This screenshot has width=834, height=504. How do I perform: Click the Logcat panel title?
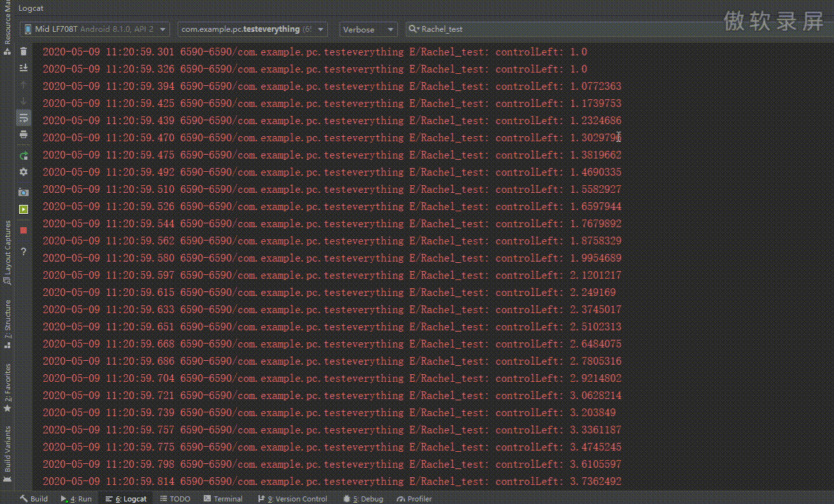coord(31,8)
